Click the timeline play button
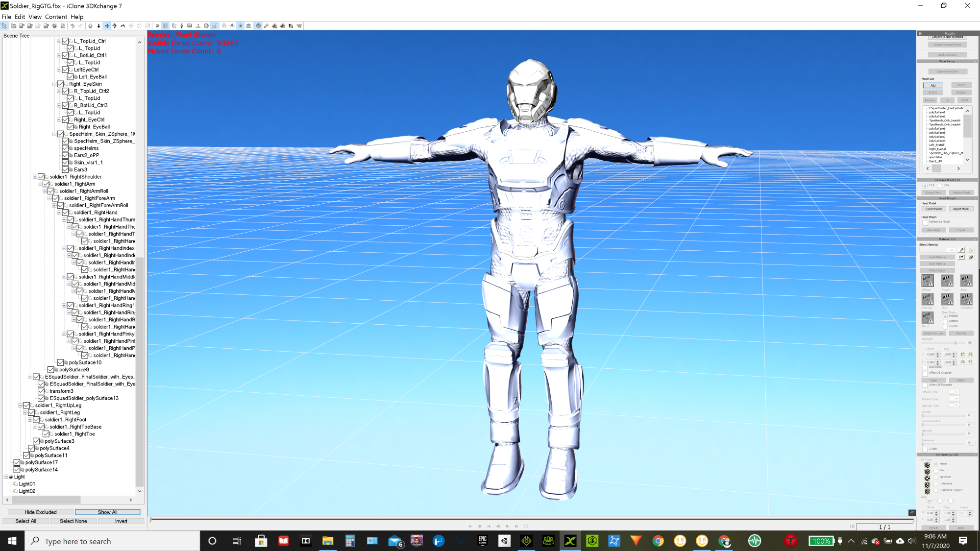Viewport: 980px width, 551px height. coord(470,527)
